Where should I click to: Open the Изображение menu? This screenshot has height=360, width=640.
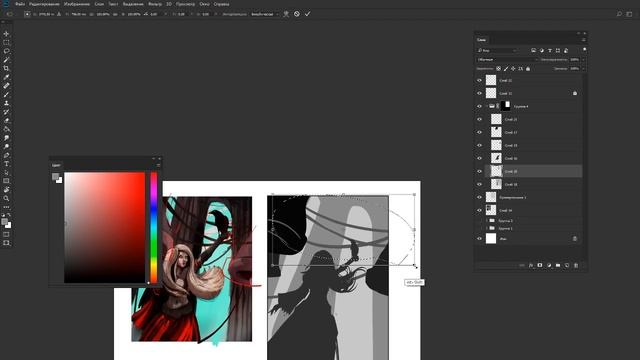click(77, 4)
